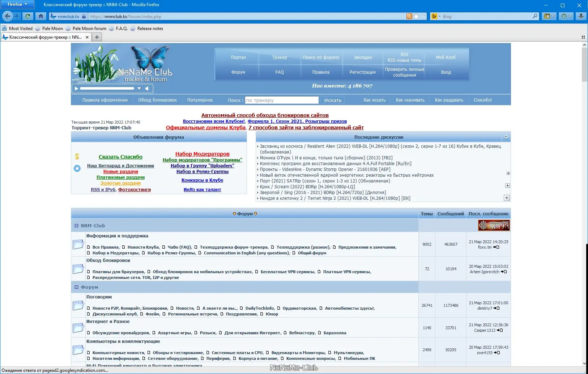Play audio in the header player
This screenshot has width=588, height=374.
76,88
